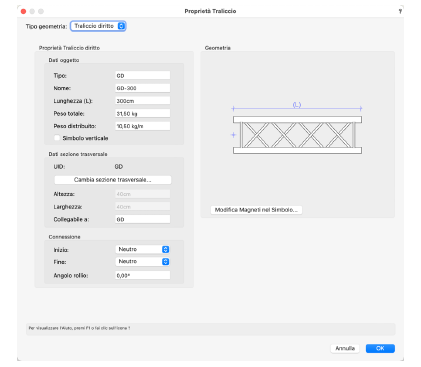
Task: Click the (L) dimension label in preview
Action: [297, 105]
